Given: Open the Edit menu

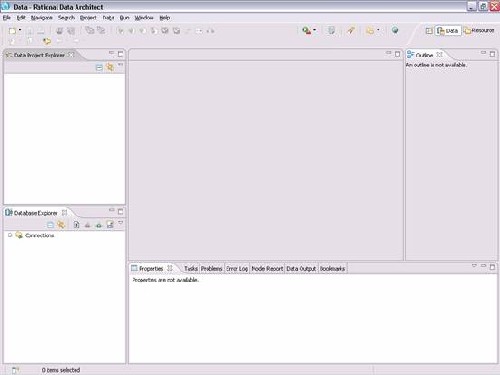Looking at the screenshot, I should click(21, 18).
